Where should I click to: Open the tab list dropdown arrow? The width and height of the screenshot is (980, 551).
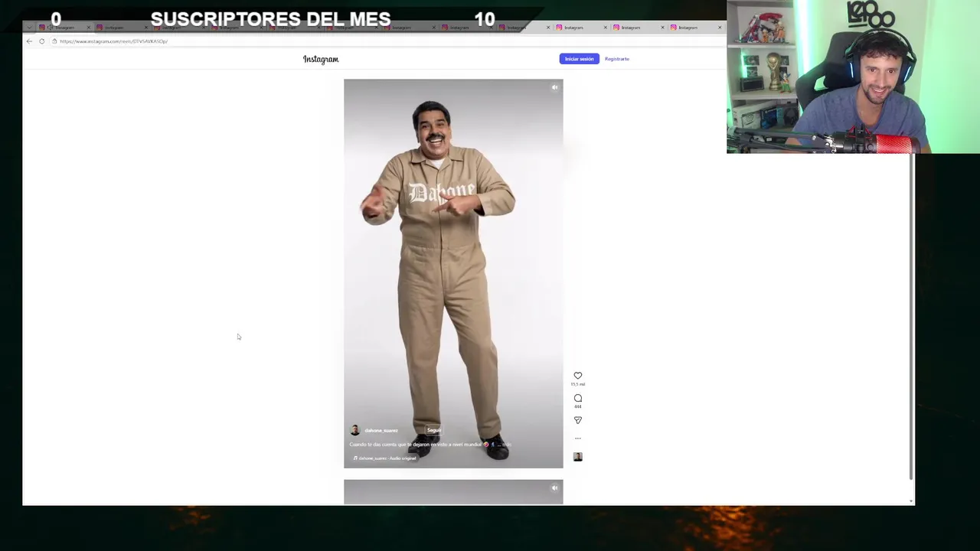tap(29, 28)
